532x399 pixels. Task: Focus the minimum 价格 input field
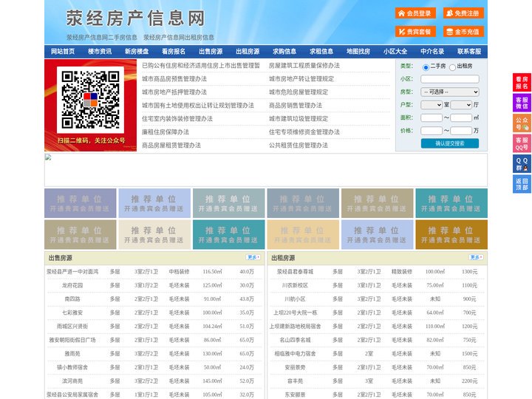click(432, 131)
